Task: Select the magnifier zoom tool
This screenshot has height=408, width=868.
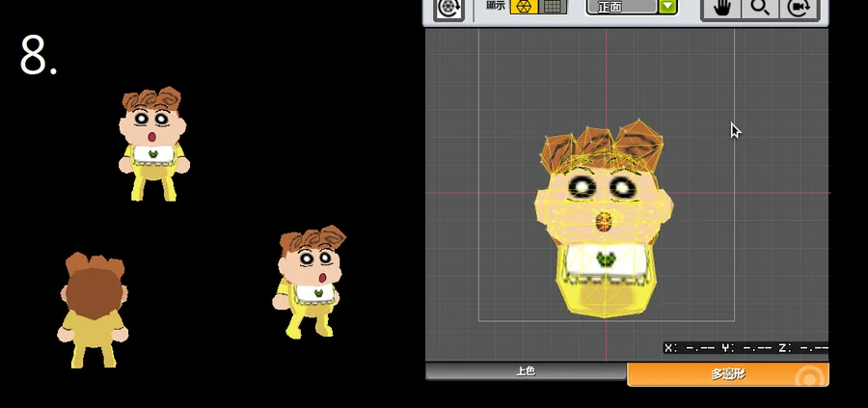Action: pyautogui.click(x=760, y=8)
